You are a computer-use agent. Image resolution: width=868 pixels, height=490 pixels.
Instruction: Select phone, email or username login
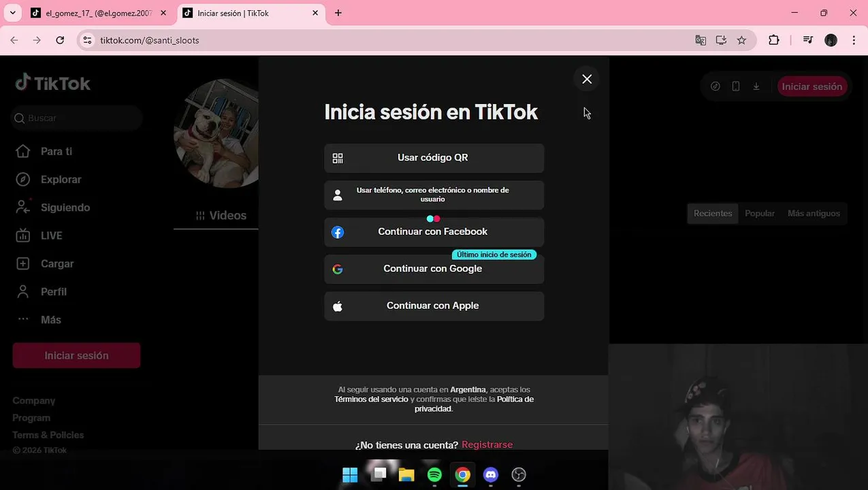coord(434,195)
